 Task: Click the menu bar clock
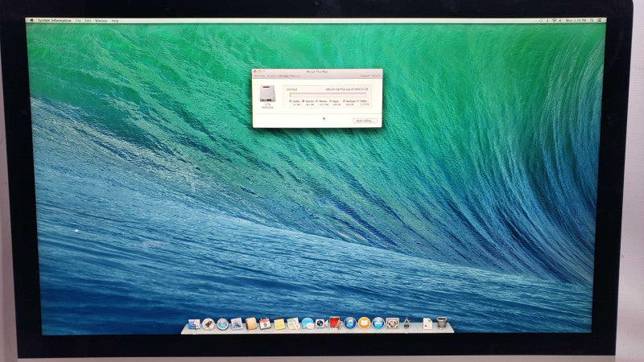(x=576, y=21)
